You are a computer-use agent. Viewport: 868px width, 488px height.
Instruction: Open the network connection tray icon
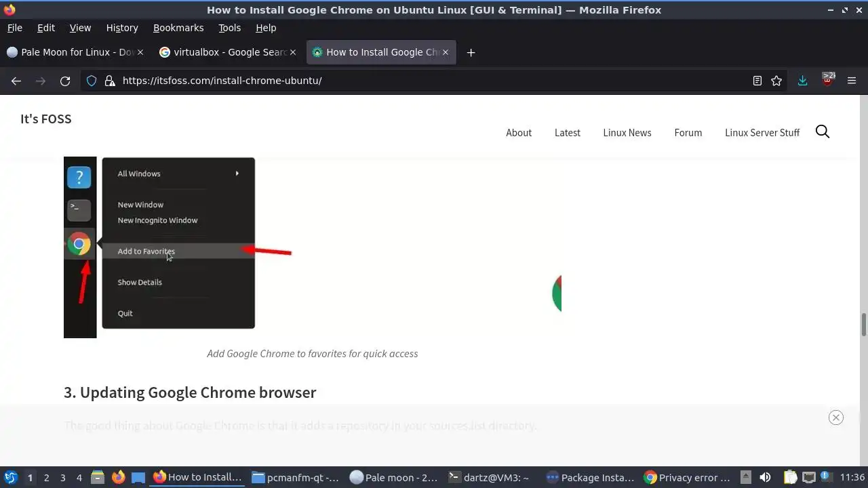pos(808,478)
